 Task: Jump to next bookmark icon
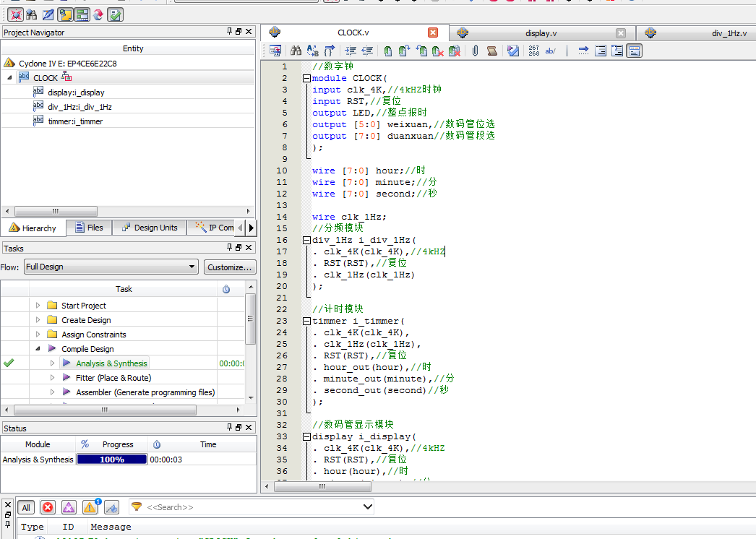404,51
